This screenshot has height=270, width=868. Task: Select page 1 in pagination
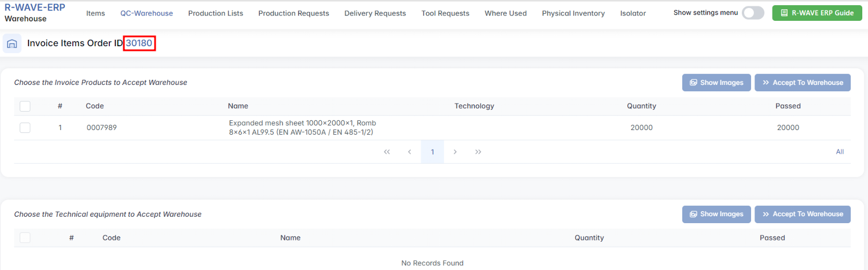[x=432, y=152]
